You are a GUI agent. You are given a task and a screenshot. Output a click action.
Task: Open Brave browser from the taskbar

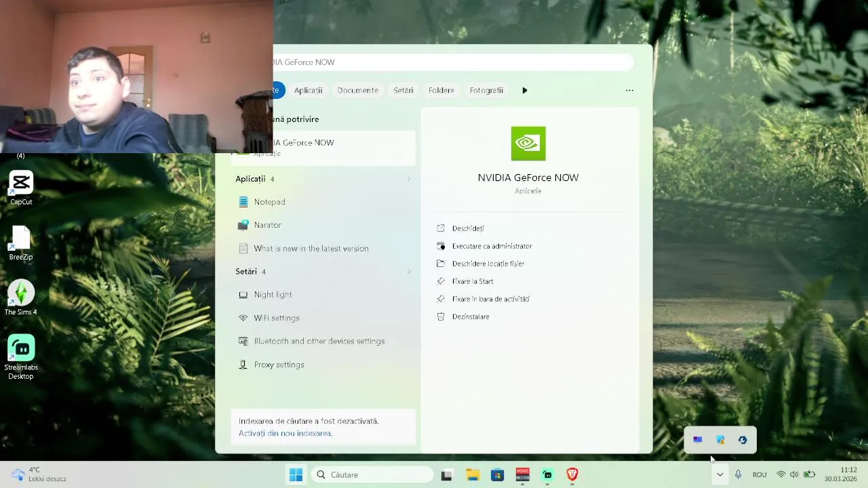(572, 475)
